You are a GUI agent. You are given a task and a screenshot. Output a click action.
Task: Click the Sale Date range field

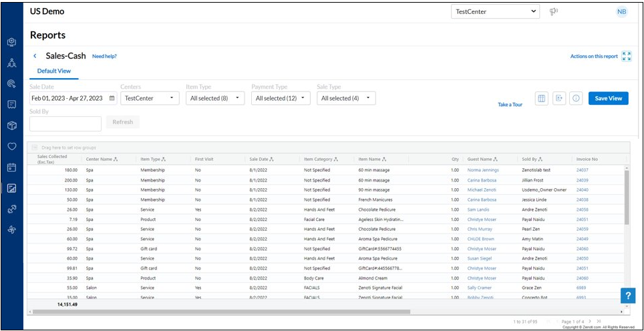click(73, 99)
